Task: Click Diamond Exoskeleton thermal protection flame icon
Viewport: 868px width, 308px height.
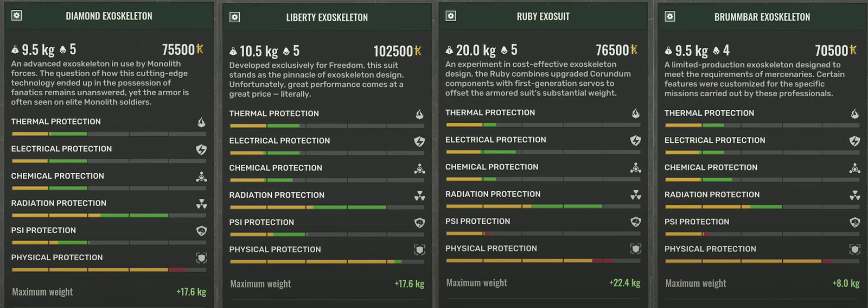Action: (x=201, y=122)
